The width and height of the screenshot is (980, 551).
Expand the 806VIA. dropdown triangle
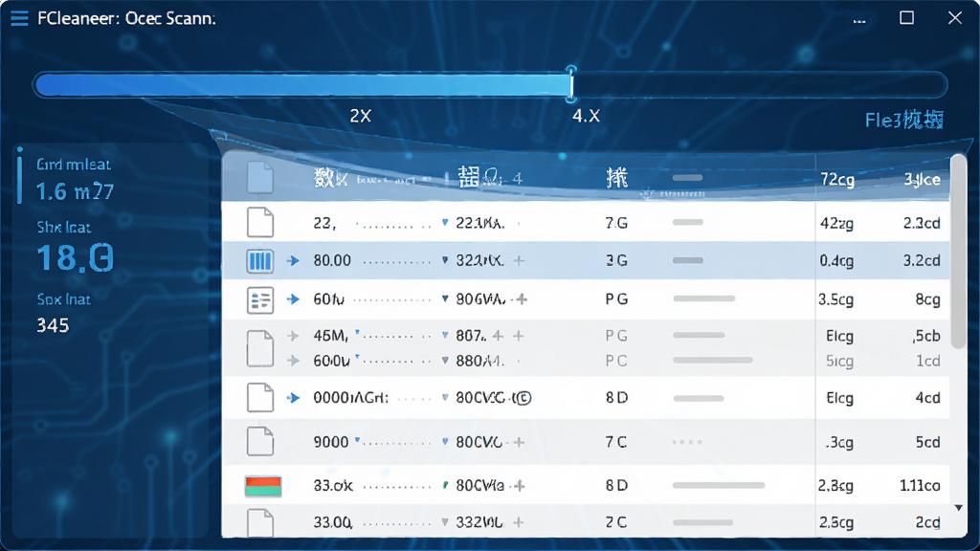[x=445, y=298]
